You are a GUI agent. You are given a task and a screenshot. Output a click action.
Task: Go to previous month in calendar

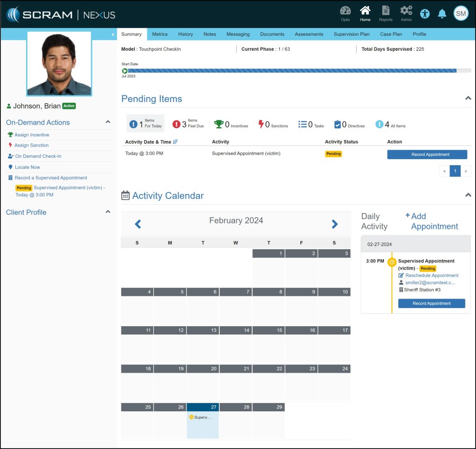coord(138,224)
